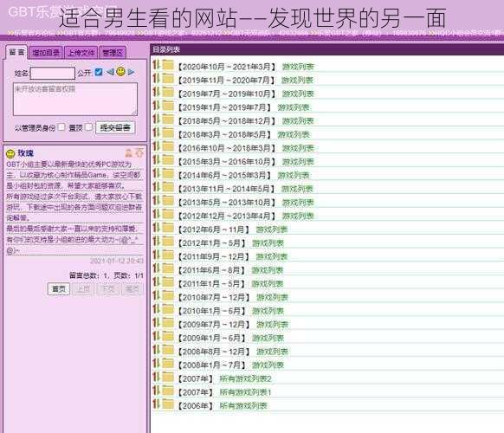
Task: Click the message textarea
Action: (x=75, y=99)
